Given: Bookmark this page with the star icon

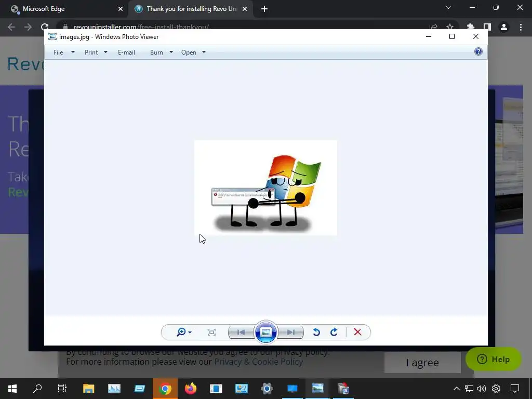Looking at the screenshot, I should [450, 27].
